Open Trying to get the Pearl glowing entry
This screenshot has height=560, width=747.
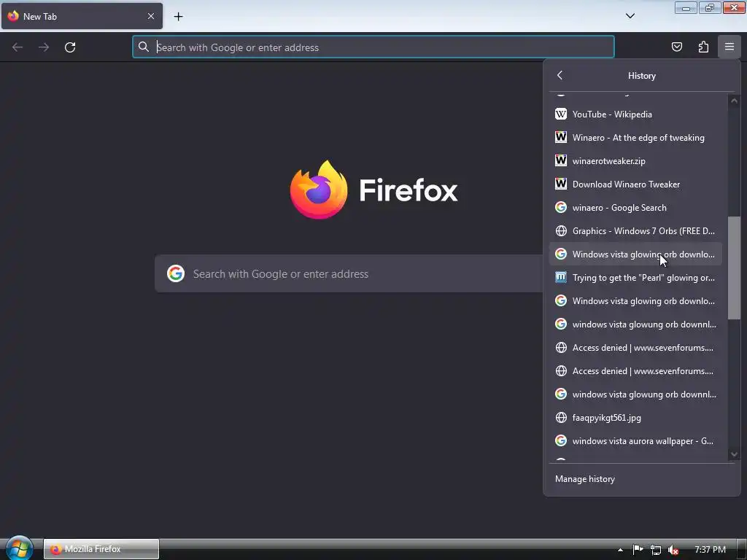pyautogui.click(x=635, y=278)
